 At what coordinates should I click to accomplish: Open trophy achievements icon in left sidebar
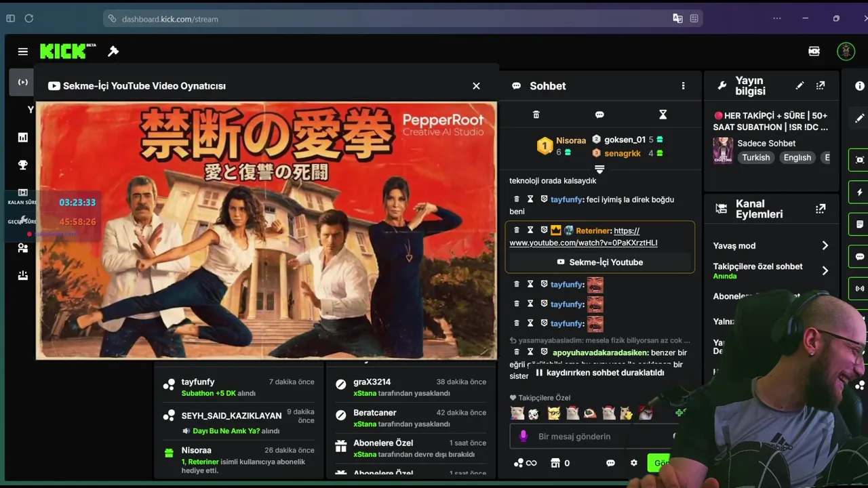[x=22, y=165]
